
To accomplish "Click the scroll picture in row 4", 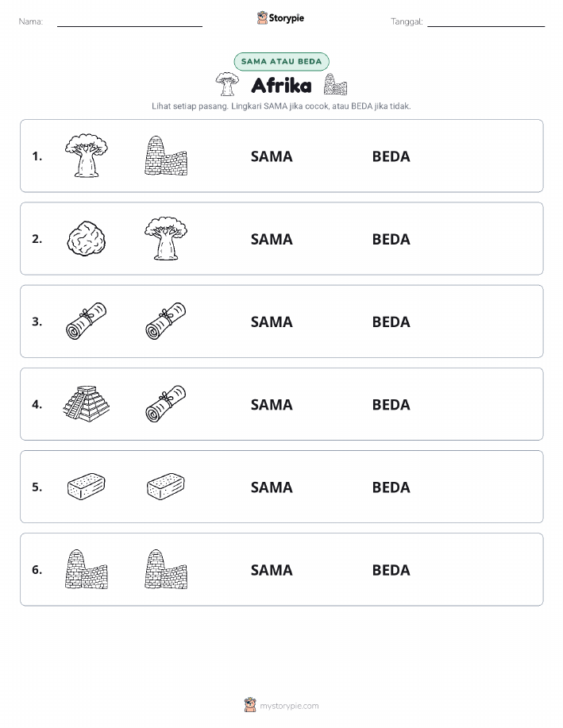I will [x=166, y=404].
